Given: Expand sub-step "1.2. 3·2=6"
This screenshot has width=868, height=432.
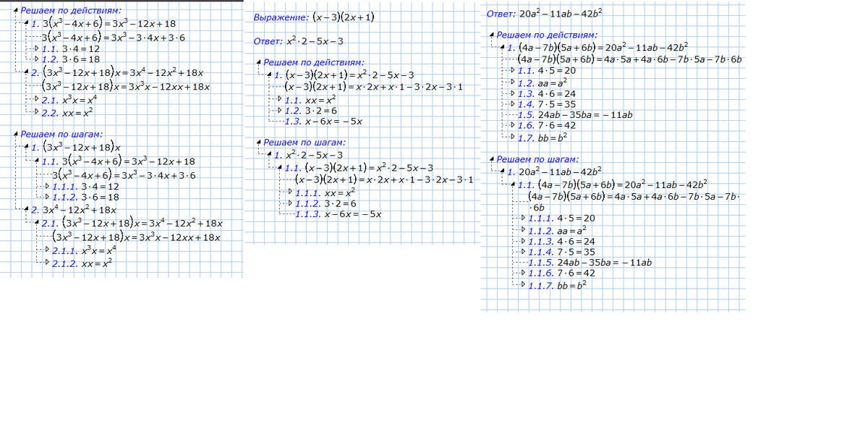Looking at the screenshot, I should click(x=281, y=111).
